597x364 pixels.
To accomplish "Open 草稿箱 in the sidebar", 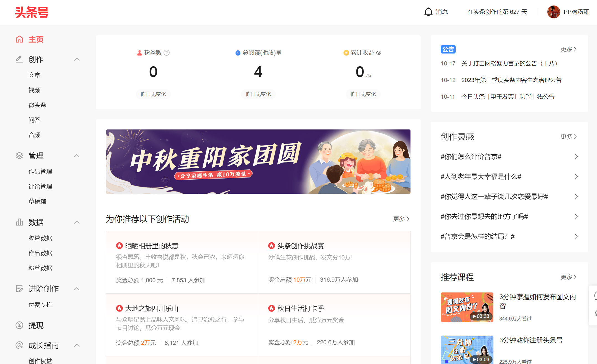I will [37, 202].
